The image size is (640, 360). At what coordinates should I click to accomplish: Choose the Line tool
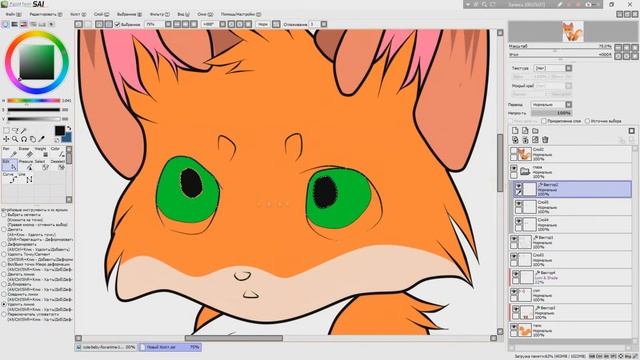tap(26, 178)
